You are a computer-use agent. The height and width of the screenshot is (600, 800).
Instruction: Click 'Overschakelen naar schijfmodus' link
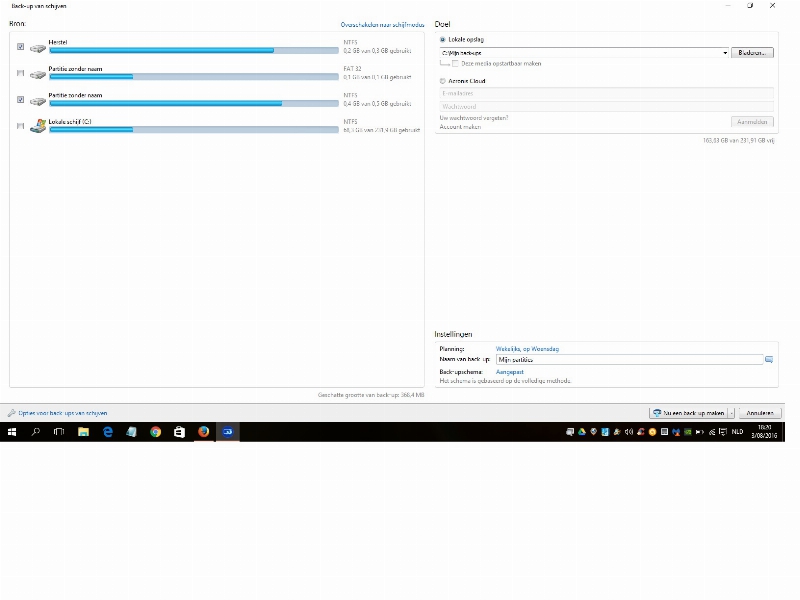[x=382, y=23]
